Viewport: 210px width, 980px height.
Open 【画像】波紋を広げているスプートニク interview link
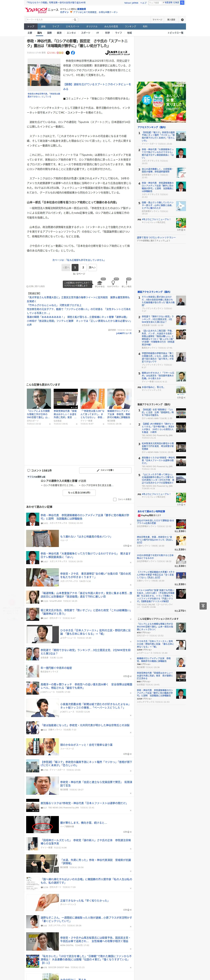[97, 86]
